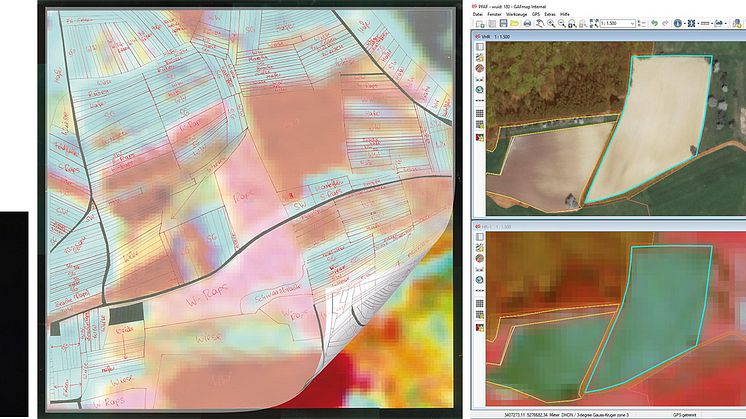Open the Werkzeuge menu
This screenshot has width=746, height=419.
coord(516,14)
